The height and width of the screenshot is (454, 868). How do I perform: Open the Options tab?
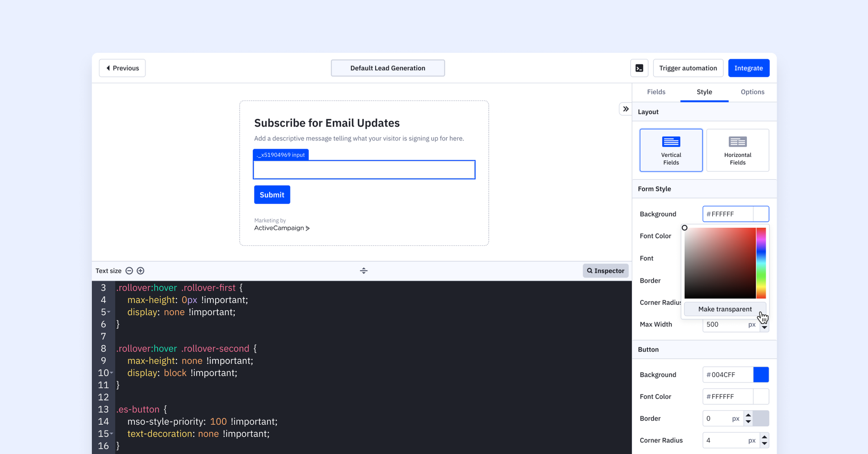(x=752, y=92)
